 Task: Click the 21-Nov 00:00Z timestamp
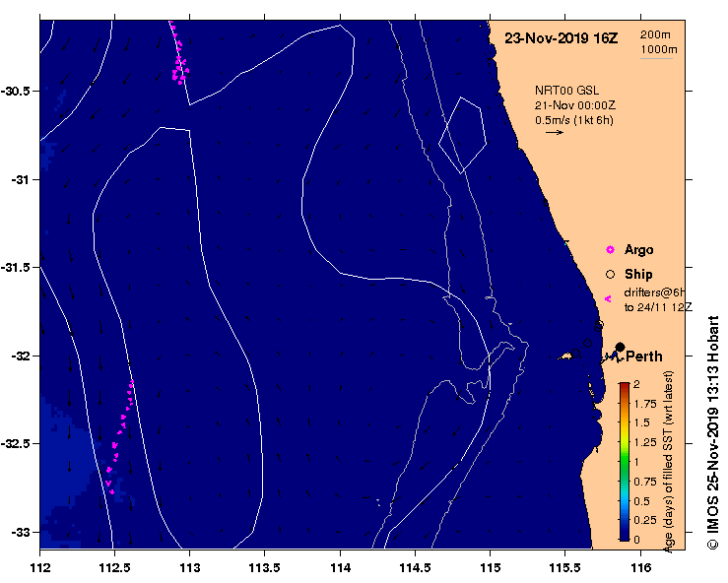tap(574, 105)
